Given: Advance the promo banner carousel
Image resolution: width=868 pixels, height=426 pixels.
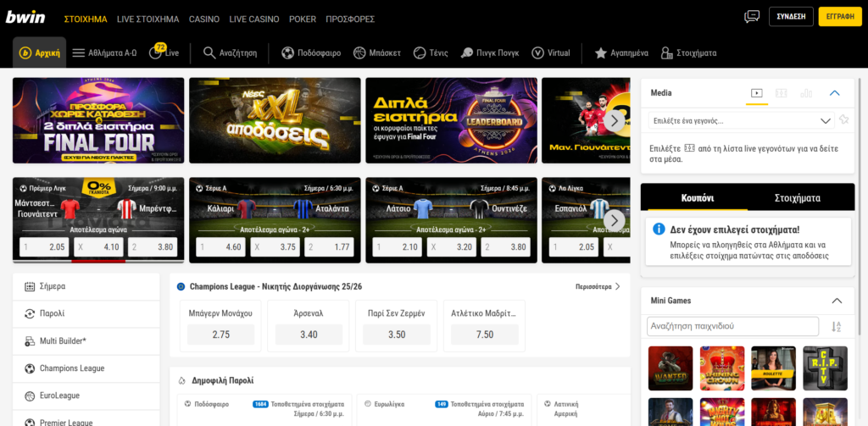Looking at the screenshot, I should tap(614, 120).
